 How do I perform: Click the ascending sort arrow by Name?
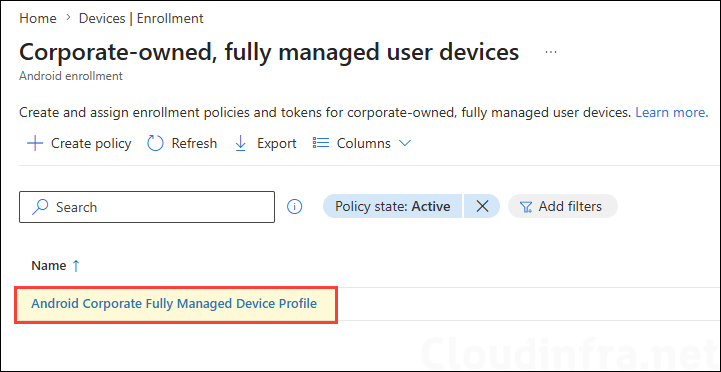[76, 266]
